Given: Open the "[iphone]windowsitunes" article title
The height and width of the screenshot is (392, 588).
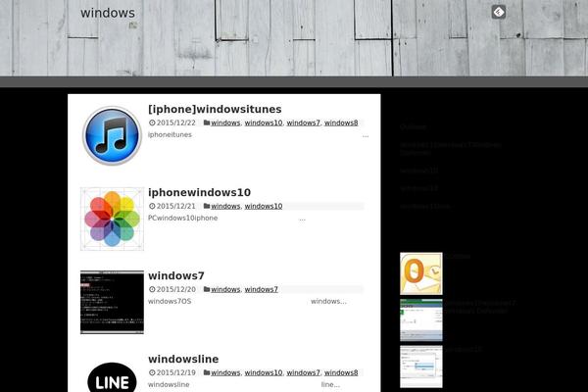Looking at the screenshot, I should [215, 109].
